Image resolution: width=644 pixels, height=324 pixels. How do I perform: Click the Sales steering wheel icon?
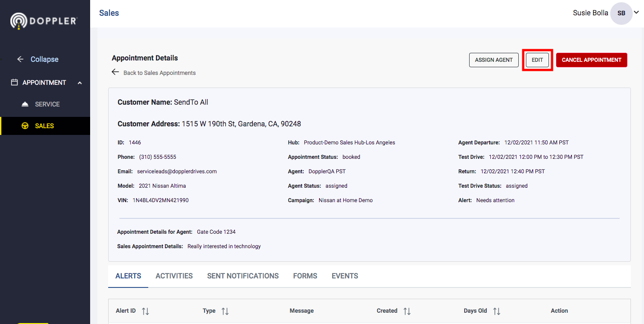click(25, 126)
